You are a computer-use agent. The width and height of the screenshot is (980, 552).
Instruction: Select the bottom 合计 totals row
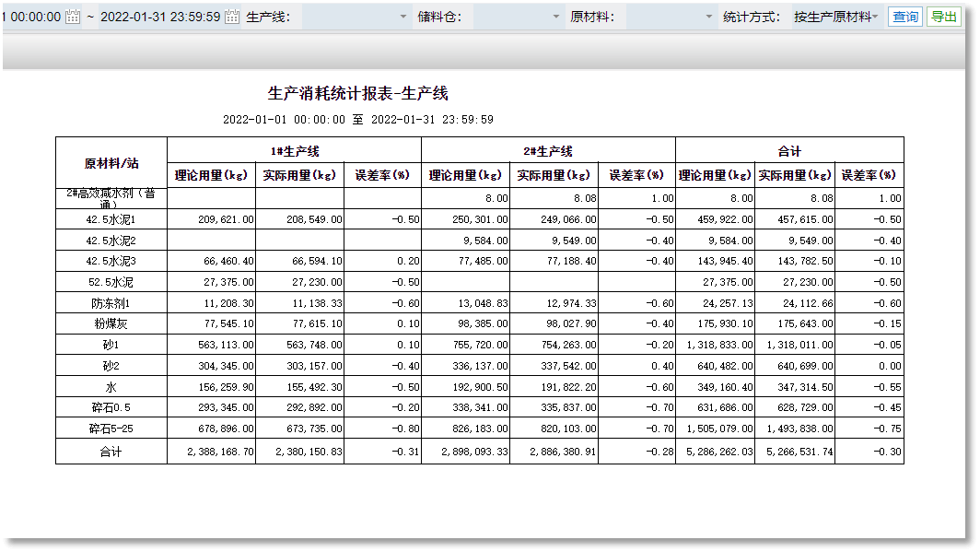click(111, 452)
